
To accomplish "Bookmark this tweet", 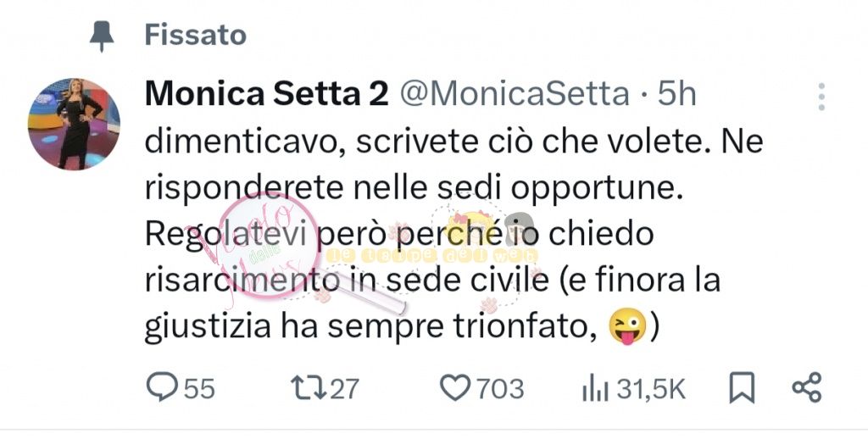I will [x=742, y=388].
